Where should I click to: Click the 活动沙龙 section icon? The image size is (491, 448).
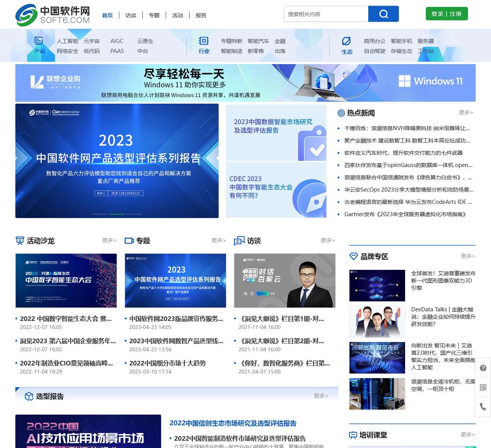coord(20,241)
